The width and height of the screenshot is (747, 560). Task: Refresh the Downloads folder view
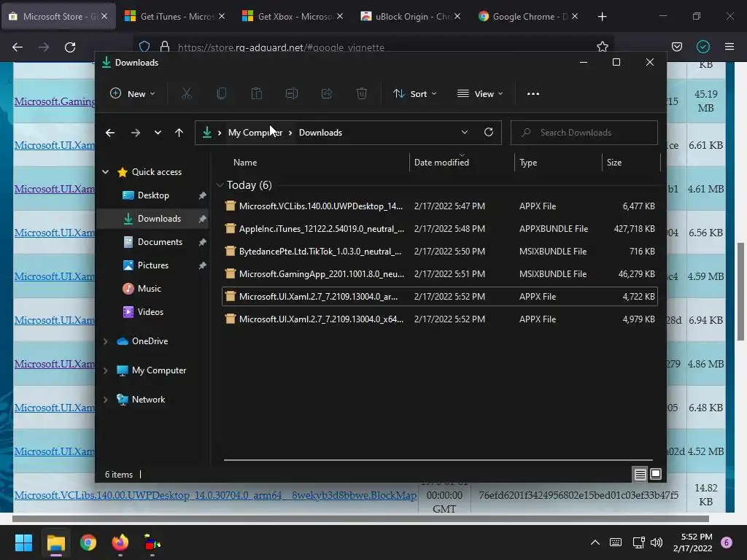[x=488, y=133]
